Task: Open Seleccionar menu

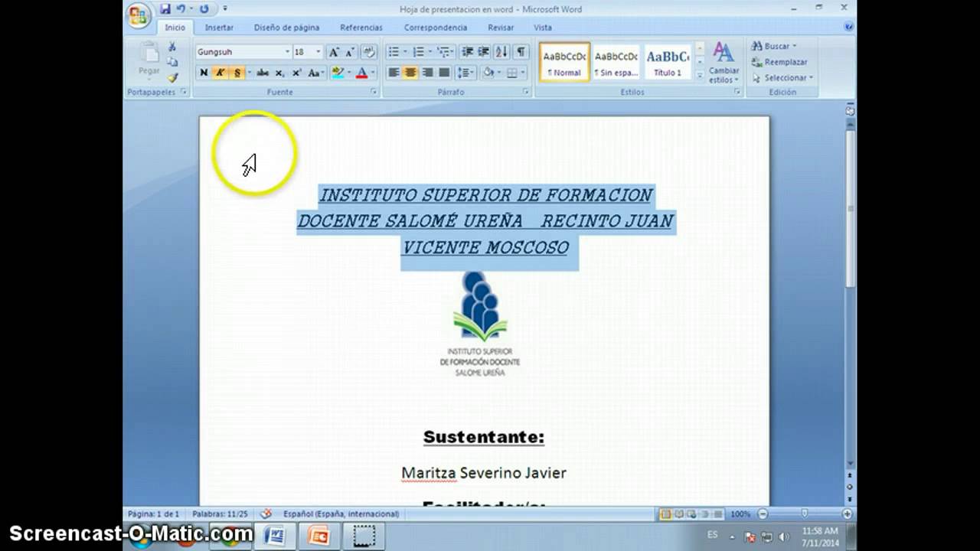Action: click(x=782, y=77)
